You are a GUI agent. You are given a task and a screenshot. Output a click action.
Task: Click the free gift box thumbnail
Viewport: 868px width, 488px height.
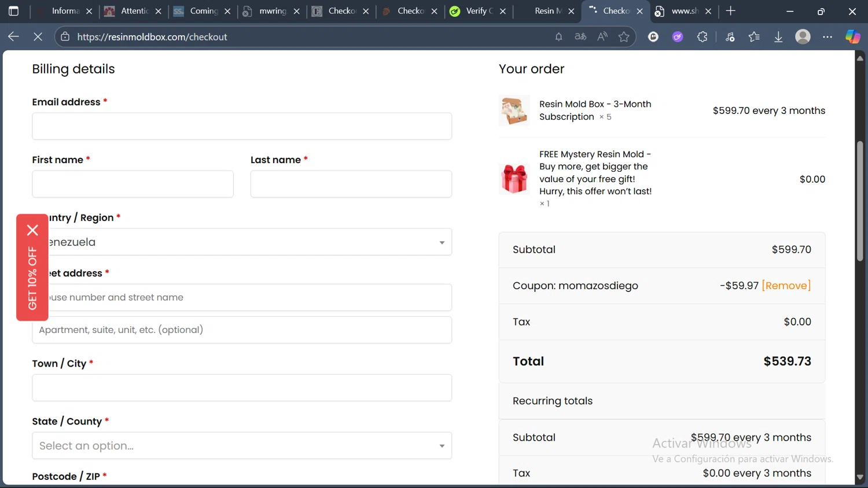click(x=514, y=179)
